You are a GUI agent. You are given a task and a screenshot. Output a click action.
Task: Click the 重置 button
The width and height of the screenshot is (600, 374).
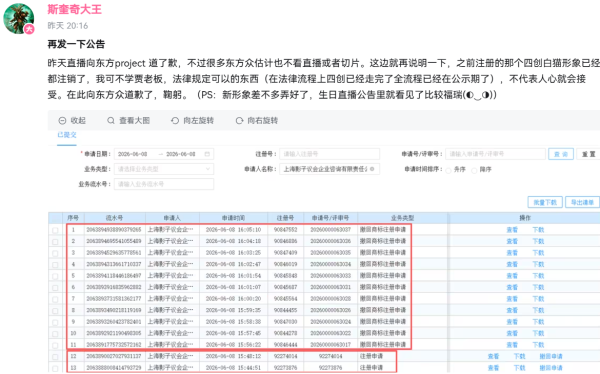coord(589,154)
